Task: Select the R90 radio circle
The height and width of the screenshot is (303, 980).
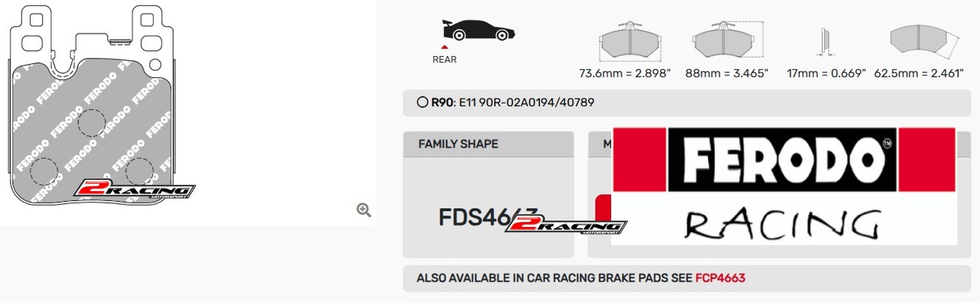Action: tap(422, 102)
